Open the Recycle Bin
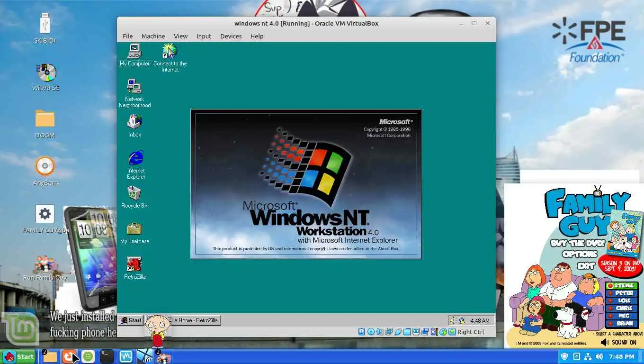 (x=134, y=197)
